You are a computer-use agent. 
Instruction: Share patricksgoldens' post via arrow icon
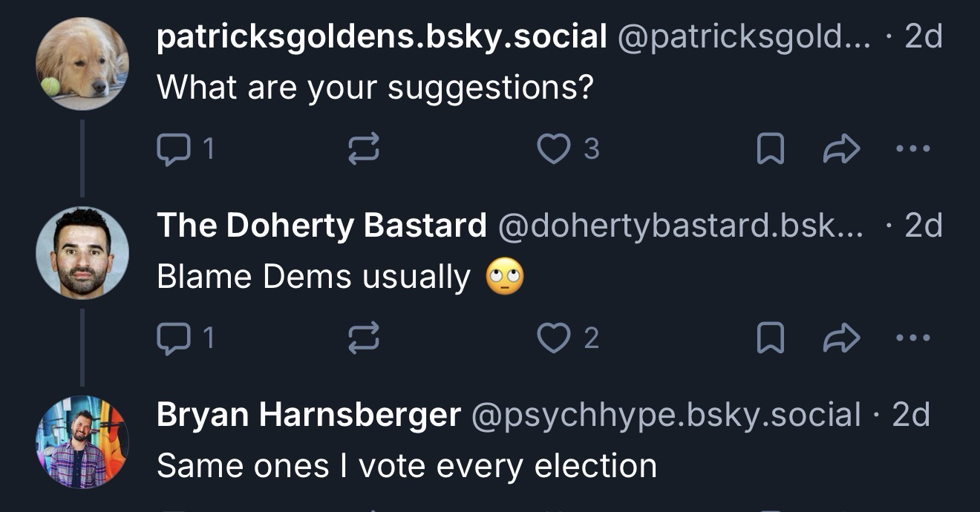[x=841, y=150]
